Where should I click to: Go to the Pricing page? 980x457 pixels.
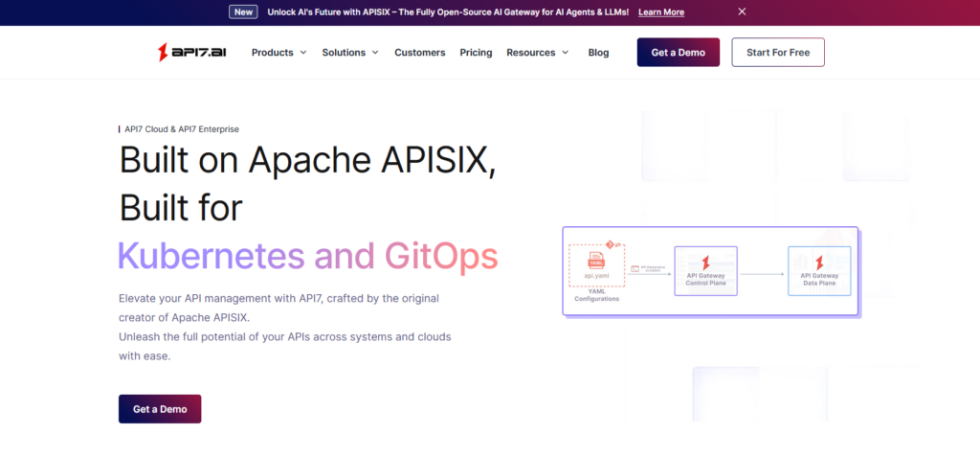pos(476,53)
